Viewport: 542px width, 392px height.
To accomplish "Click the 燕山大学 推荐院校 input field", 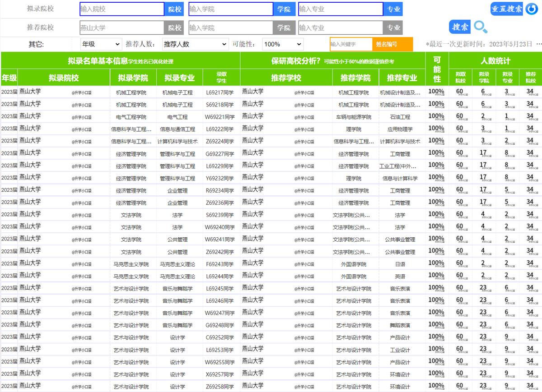I will click(121, 28).
